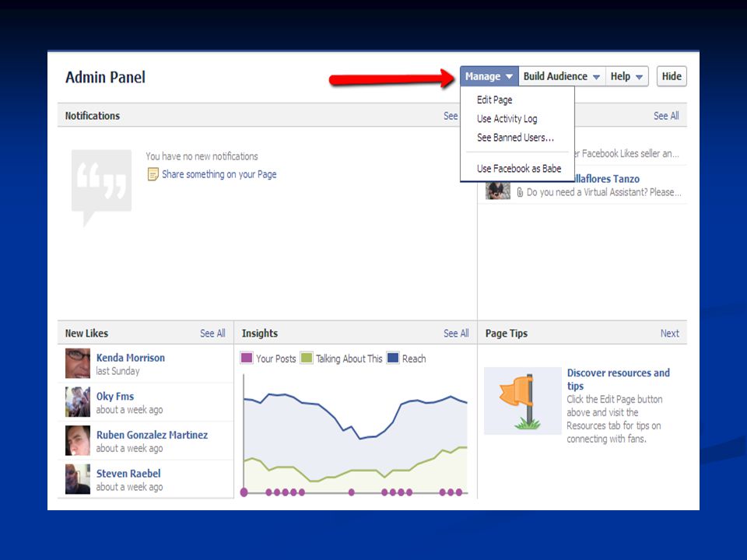
Task: Click the speech-bubble quote notifications placeholder
Action: click(101, 187)
